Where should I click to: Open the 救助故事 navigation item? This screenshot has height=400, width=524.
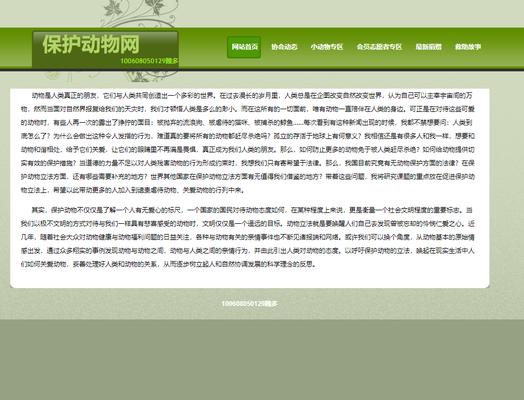pos(468,47)
